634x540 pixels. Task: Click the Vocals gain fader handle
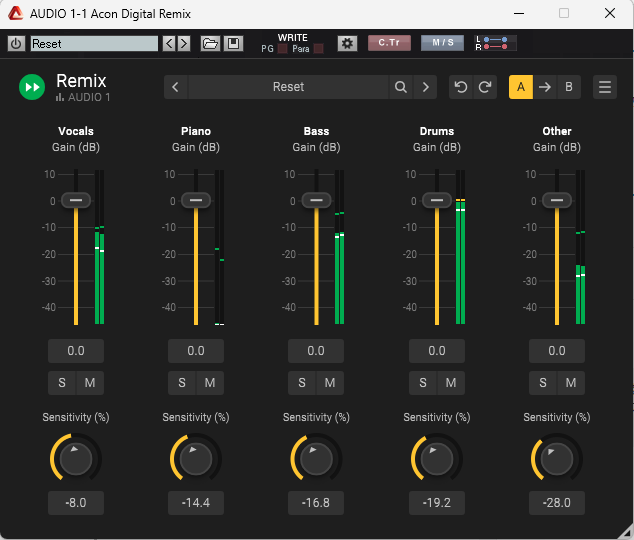tap(76, 200)
